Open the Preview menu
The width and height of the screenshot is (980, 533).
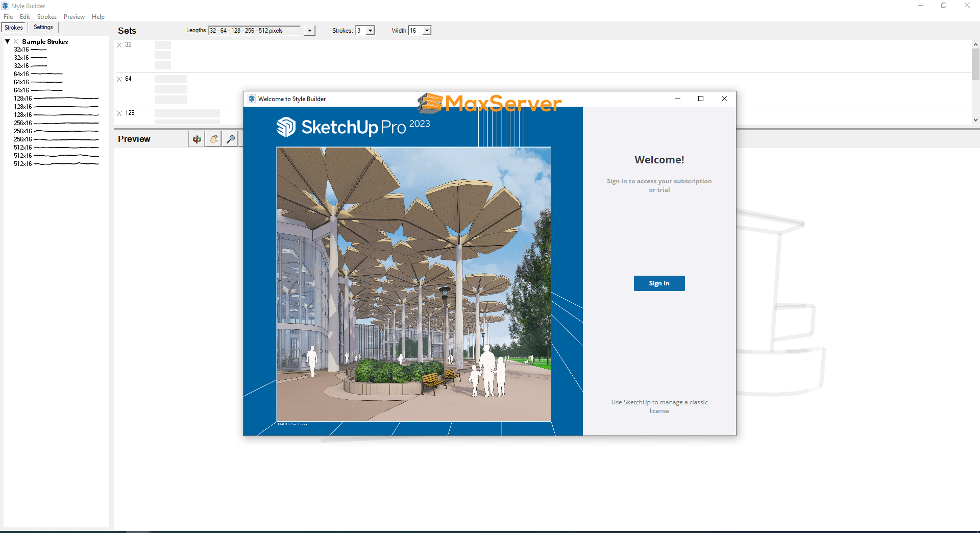74,17
